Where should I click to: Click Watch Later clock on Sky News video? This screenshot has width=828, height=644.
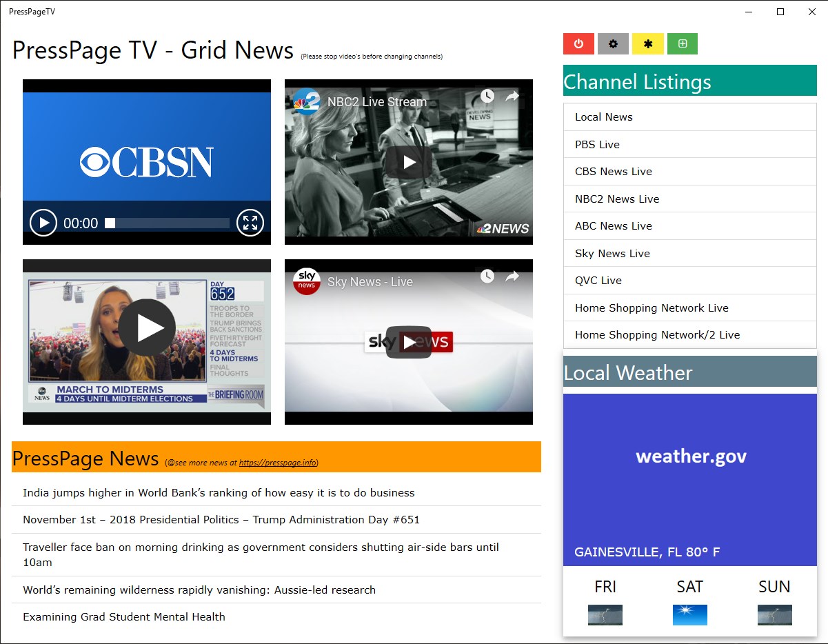(487, 276)
